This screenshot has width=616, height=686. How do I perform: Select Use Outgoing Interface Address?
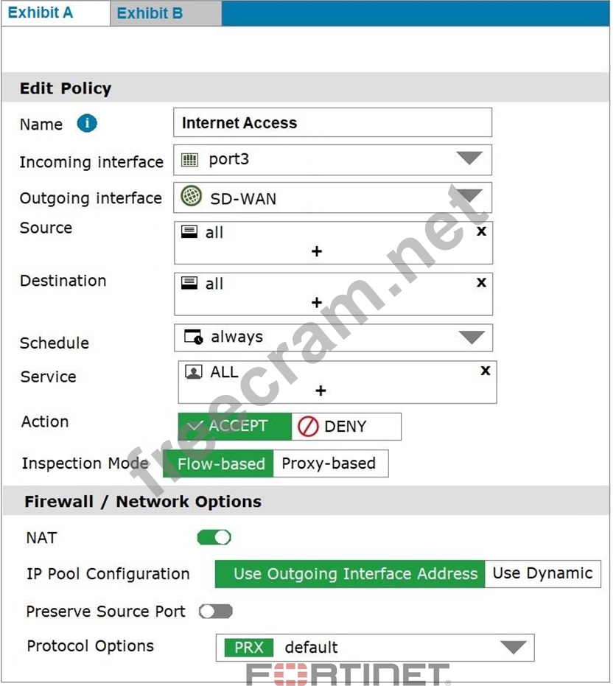(x=350, y=574)
